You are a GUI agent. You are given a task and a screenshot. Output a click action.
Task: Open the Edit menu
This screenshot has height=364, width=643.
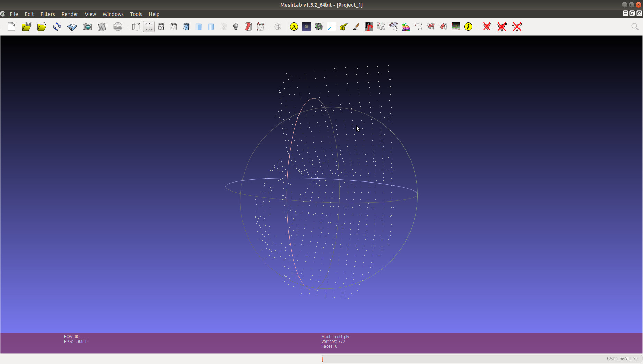coord(29,14)
